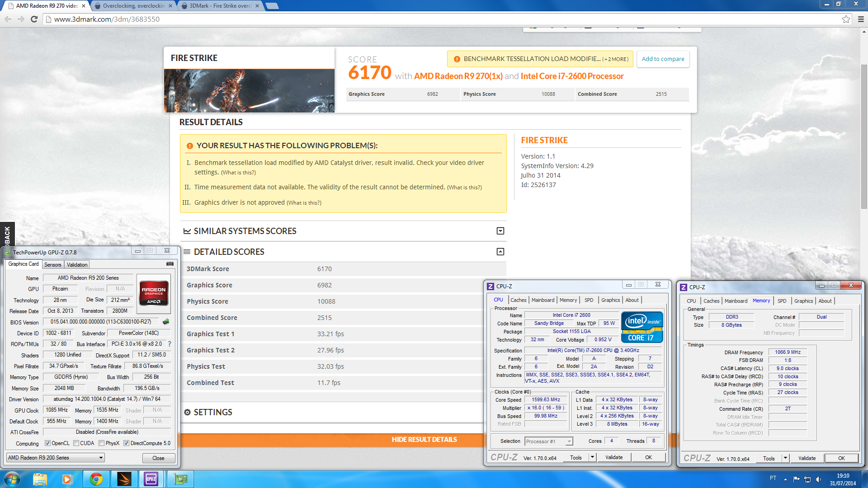The image size is (868, 488).
Task: Click the GPU-Z taskbar icon
Action: (x=180, y=479)
